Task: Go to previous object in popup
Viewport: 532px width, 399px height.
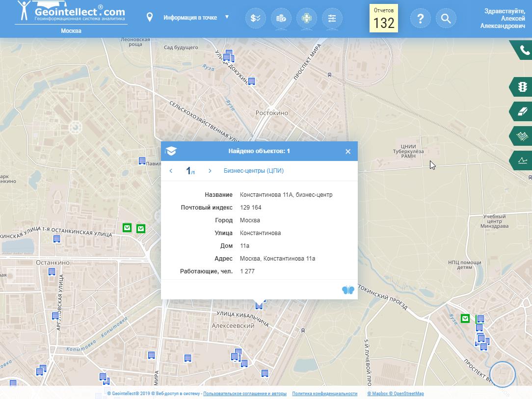Action: (171, 171)
